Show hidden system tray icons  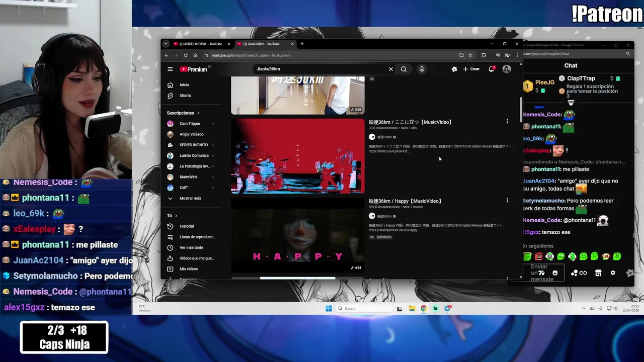tap(584, 308)
